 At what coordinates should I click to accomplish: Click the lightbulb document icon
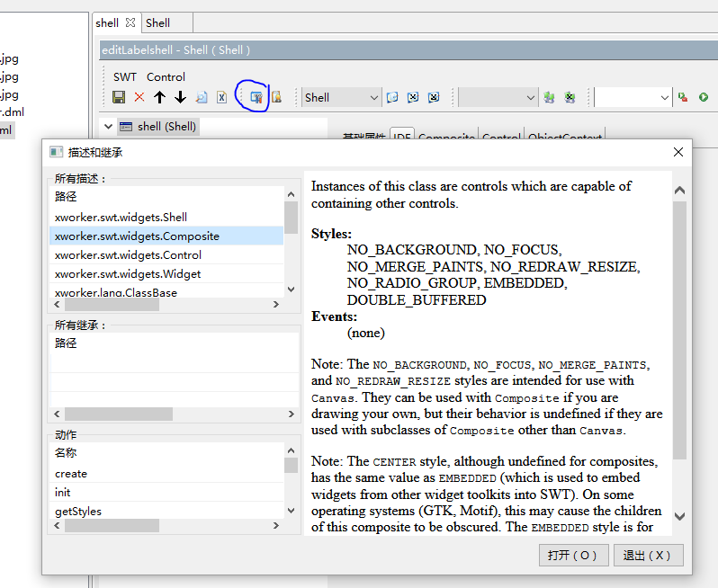276,97
